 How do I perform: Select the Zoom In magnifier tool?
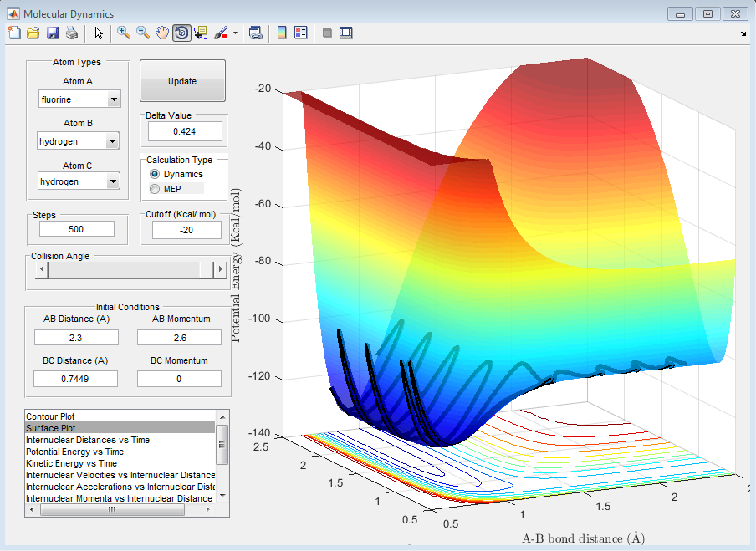pos(124,33)
